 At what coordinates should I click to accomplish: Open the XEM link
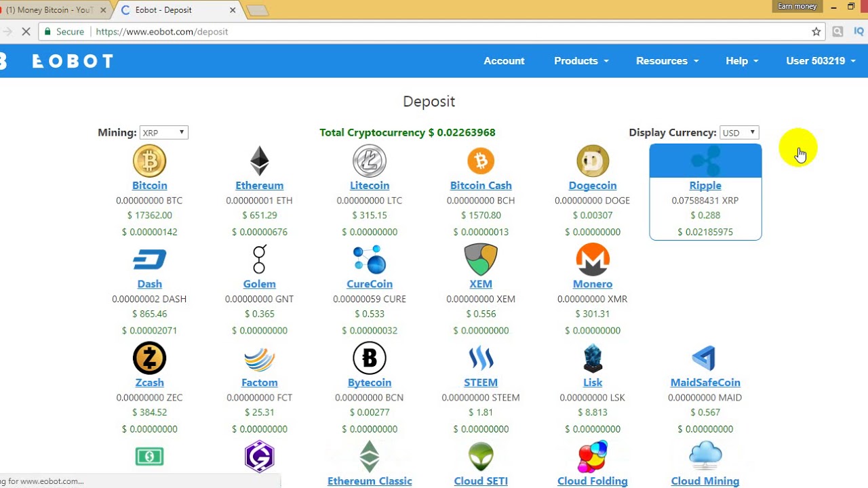point(481,284)
